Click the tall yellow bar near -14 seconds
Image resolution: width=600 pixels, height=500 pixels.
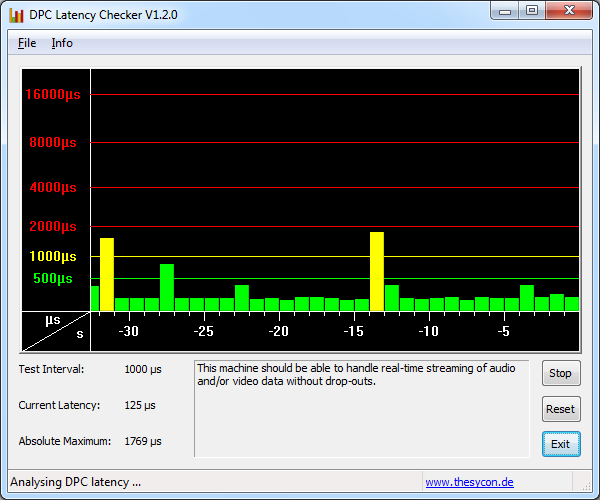[377, 271]
